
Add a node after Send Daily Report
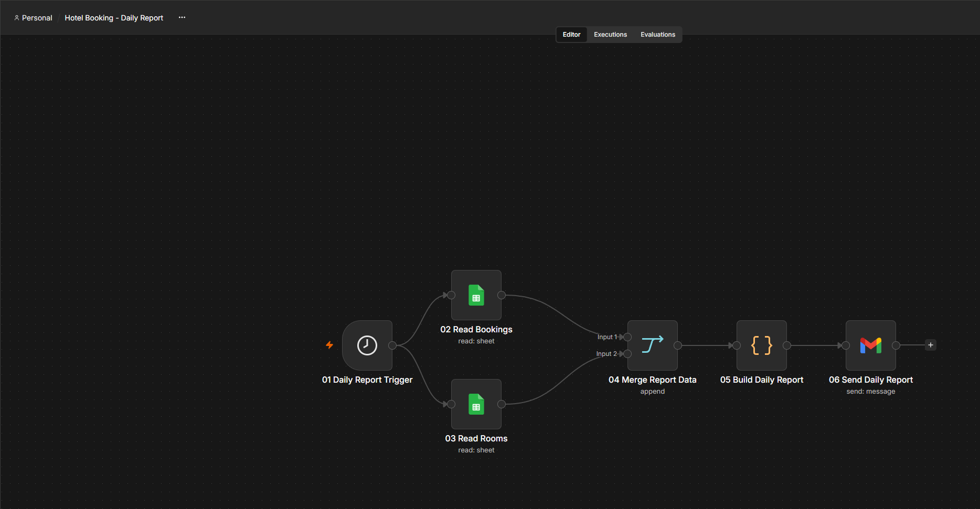pyautogui.click(x=931, y=345)
